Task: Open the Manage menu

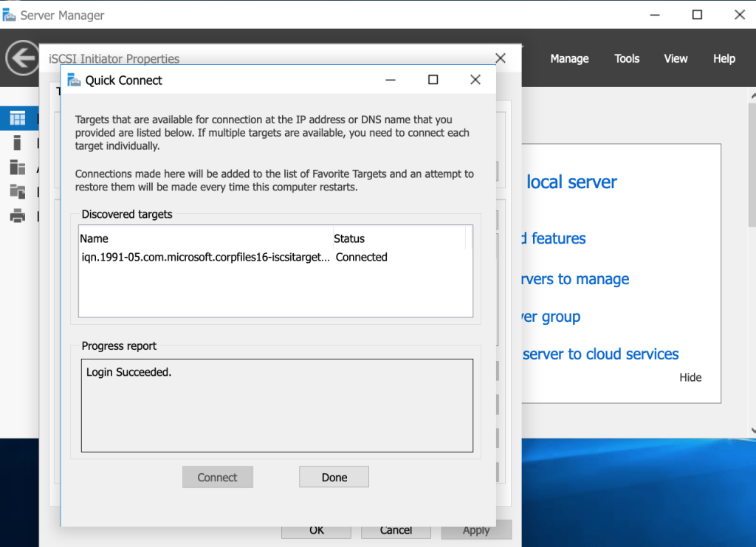Action: [569, 59]
